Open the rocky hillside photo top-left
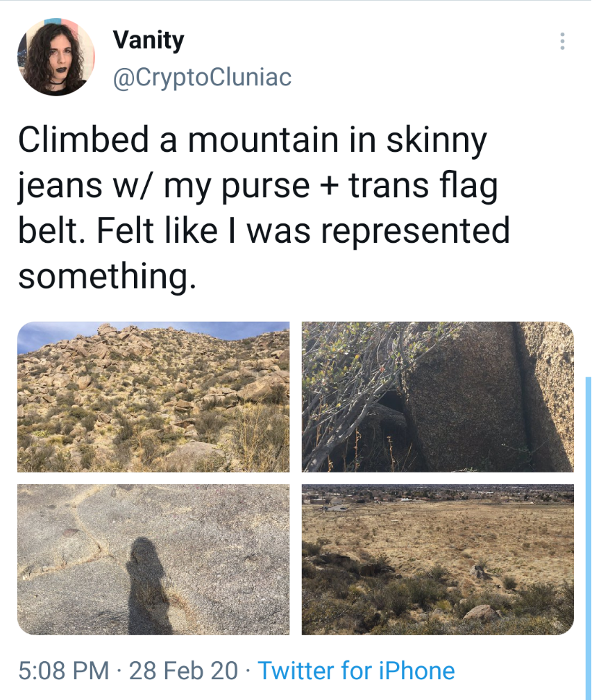The image size is (592, 700). tap(153, 397)
